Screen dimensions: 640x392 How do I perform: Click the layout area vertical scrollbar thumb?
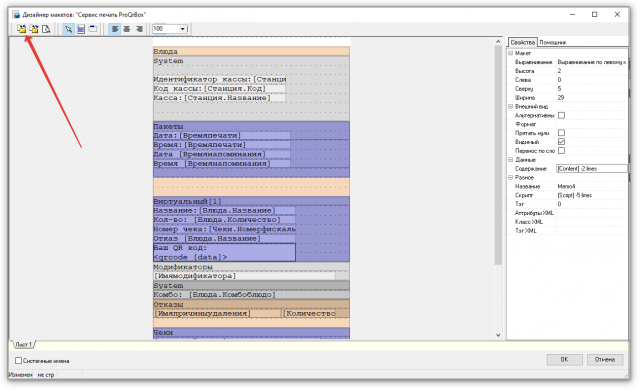[498, 155]
